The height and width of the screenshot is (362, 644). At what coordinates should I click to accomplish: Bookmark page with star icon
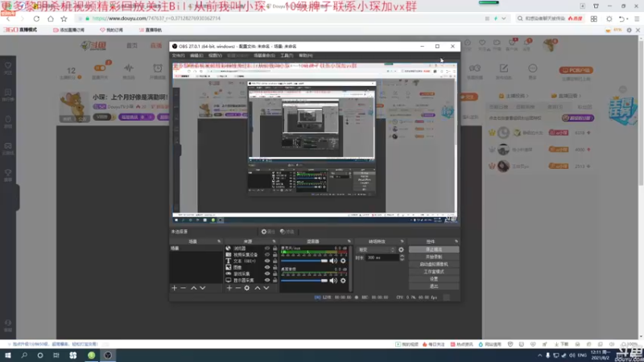pyautogui.click(x=64, y=19)
